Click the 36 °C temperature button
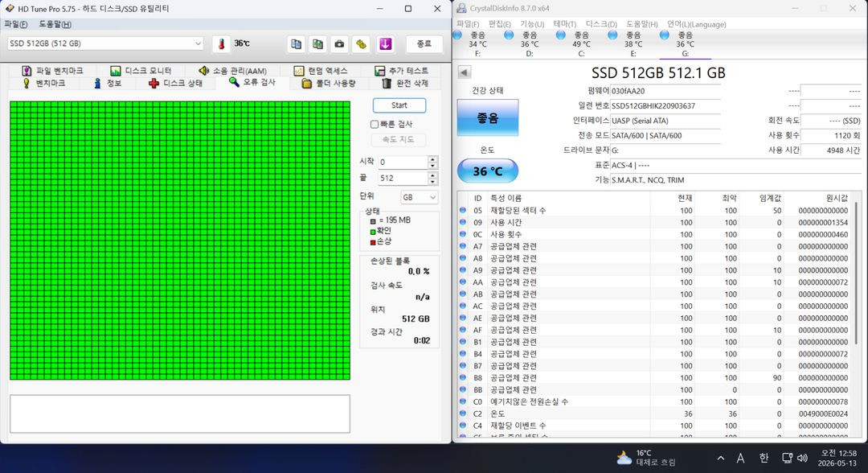The image size is (868, 473). tap(488, 171)
